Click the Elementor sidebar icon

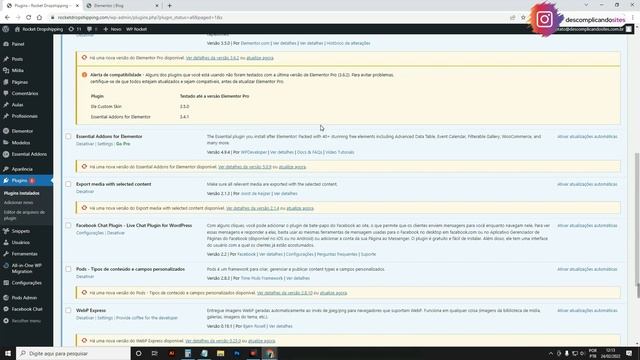tap(6, 131)
